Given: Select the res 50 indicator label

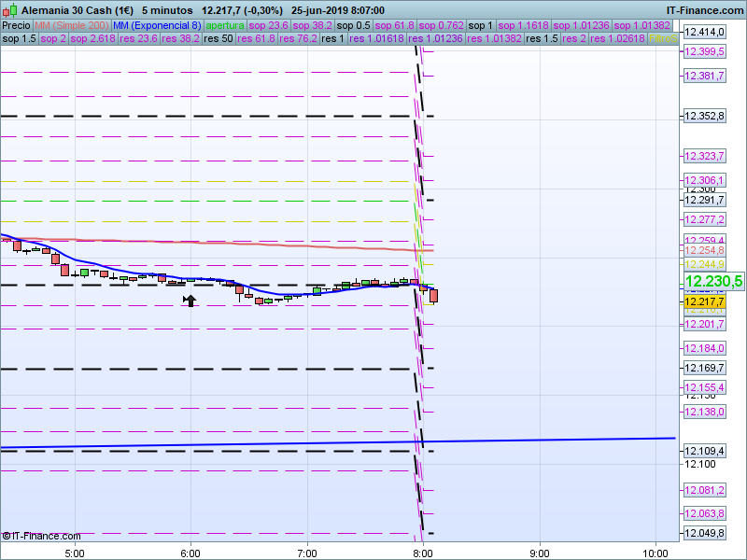Looking at the screenshot, I should [x=218, y=39].
